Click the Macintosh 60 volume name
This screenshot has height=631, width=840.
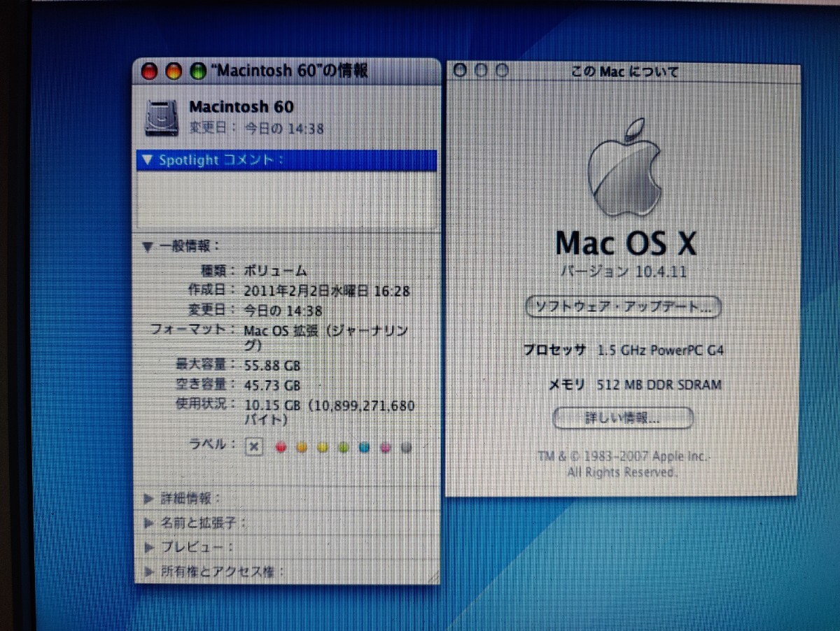coord(241,107)
